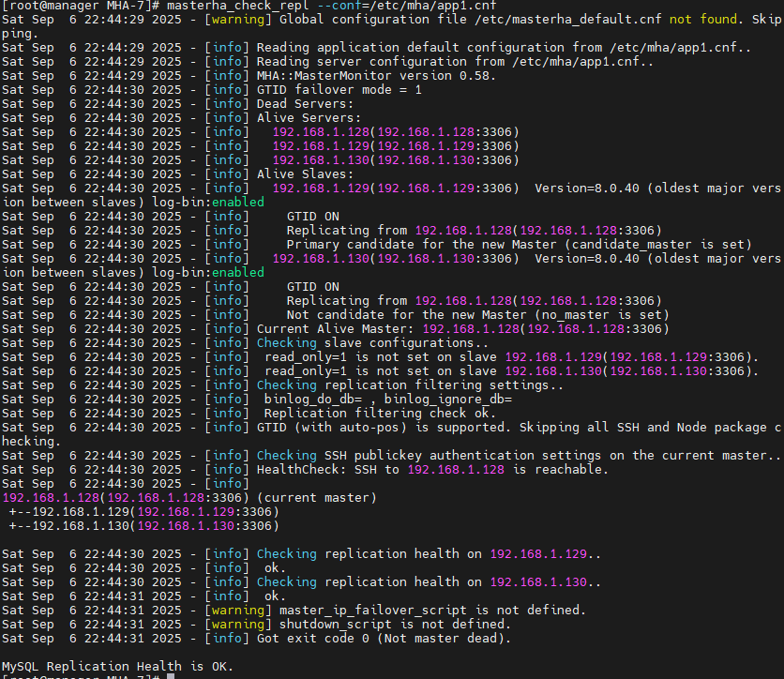This screenshot has height=679, width=784.
Task: Click 'Checking replication health on 192.168.1.129..'
Action: coord(429,554)
